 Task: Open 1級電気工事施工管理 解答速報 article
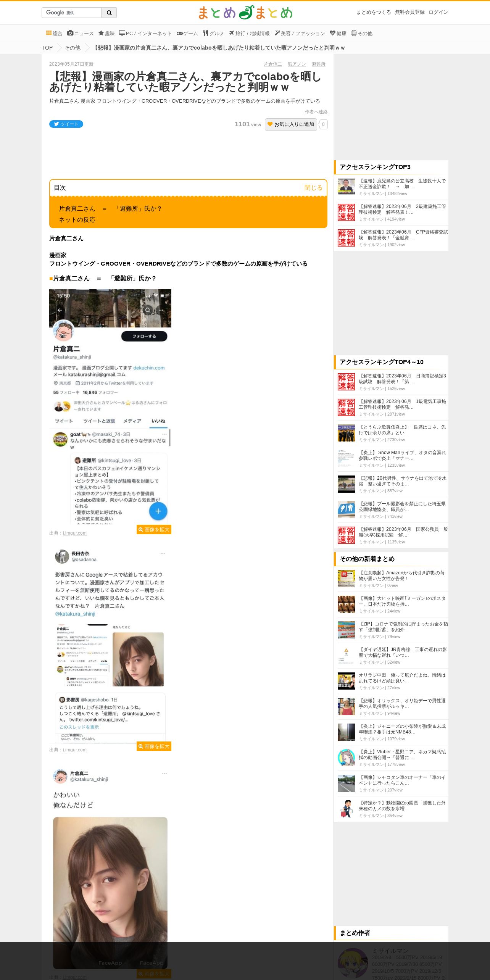pos(402,404)
